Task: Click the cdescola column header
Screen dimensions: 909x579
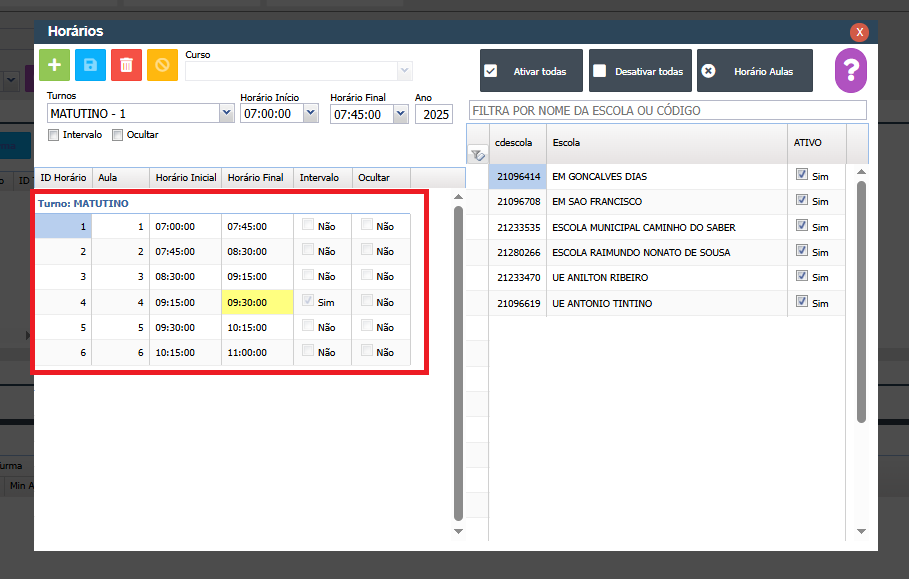Action: tap(518, 143)
